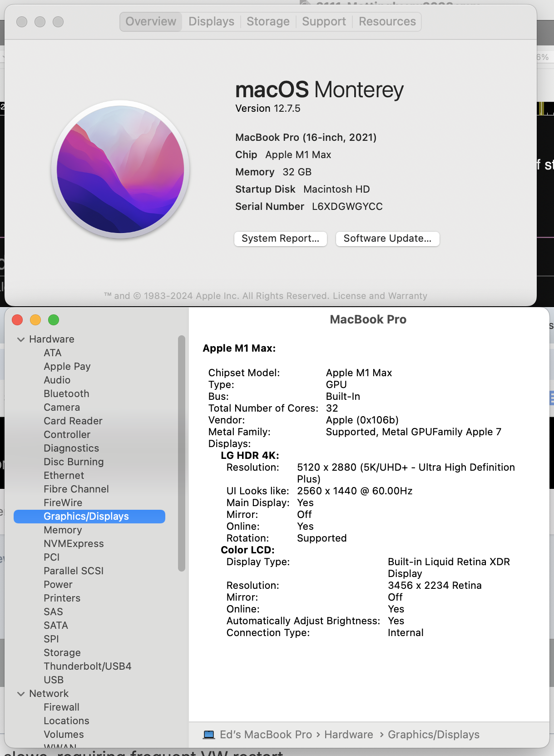Viewport: 554px width, 756px height.
Task: Close the System Report window with red button
Action: click(x=17, y=320)
